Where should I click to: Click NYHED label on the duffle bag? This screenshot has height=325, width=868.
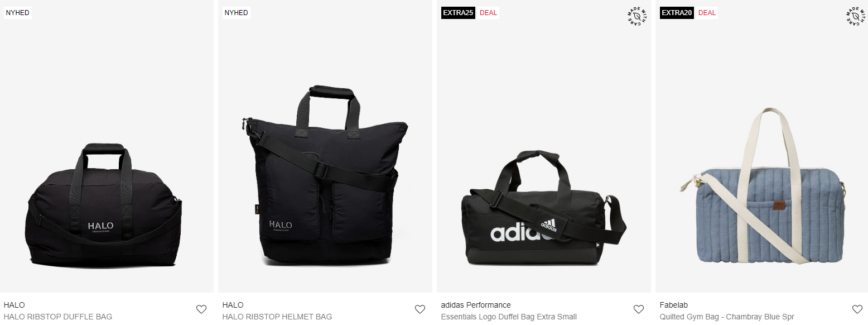(x=18, y=13)
